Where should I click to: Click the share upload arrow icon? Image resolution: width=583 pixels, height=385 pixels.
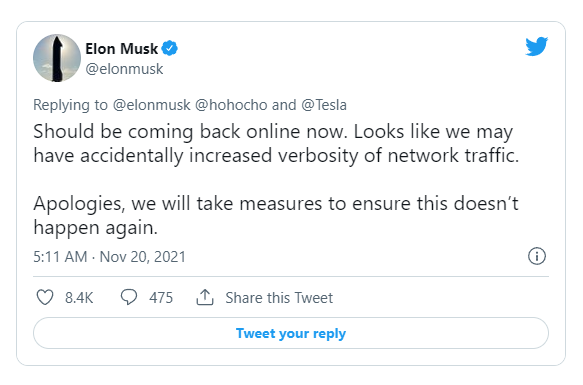click(205, 297)
